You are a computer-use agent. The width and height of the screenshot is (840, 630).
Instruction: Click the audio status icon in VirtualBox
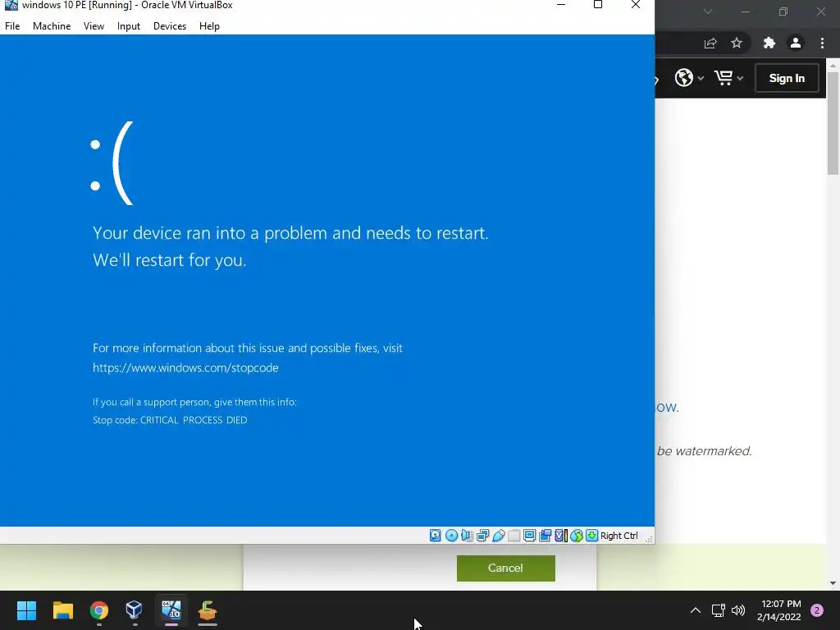tap(467, 535)
